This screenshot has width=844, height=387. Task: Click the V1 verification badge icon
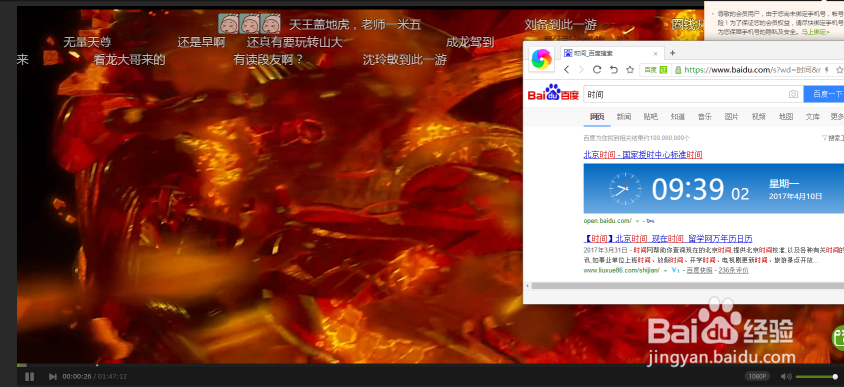point(676,270)
